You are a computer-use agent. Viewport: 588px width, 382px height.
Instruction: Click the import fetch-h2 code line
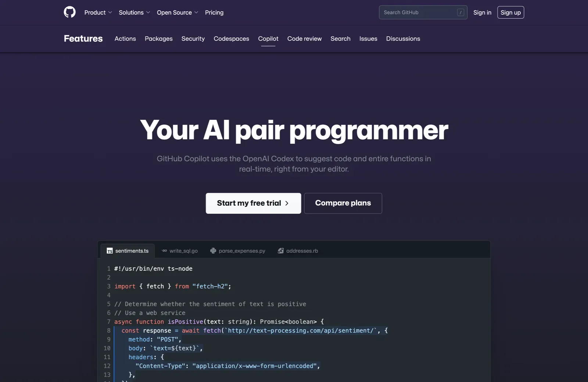coord(173,286)
